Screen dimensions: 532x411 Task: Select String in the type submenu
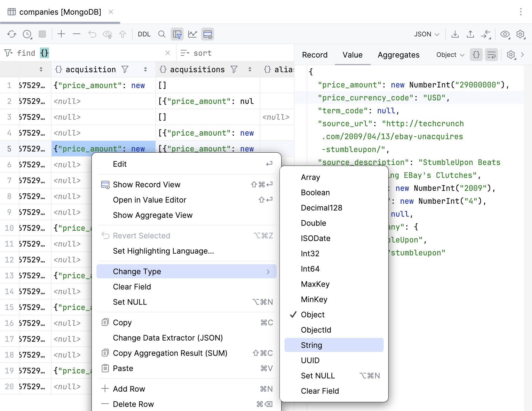click(311, 345)
